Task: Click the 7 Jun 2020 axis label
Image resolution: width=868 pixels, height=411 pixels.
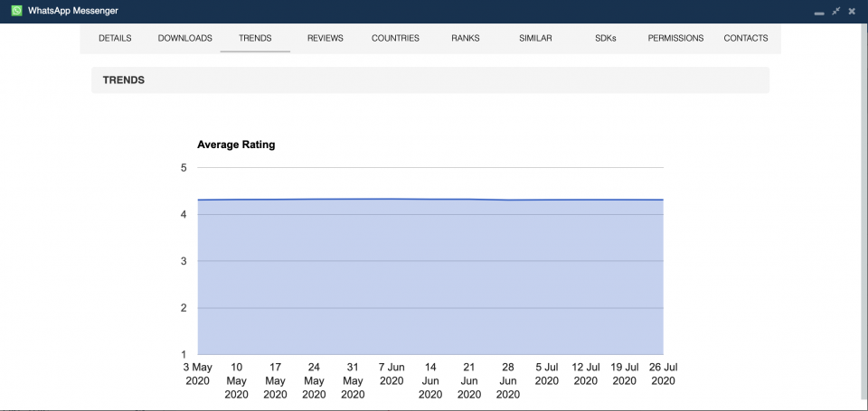Action: pyautogui.click(x=392, y=374)
